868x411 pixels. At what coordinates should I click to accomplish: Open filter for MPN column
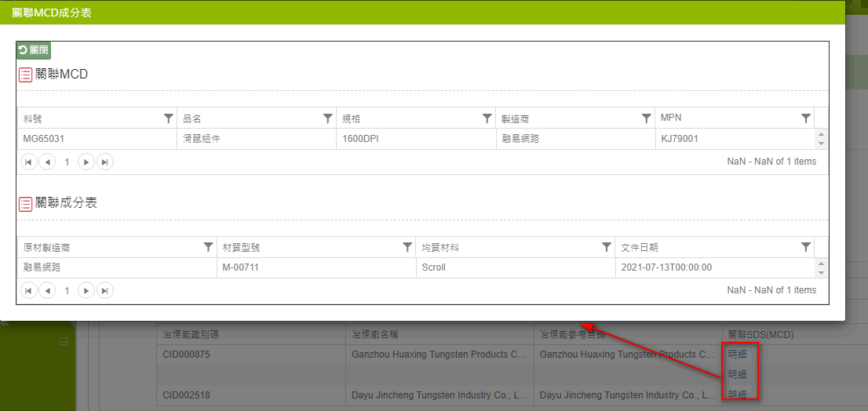(806, 118)
